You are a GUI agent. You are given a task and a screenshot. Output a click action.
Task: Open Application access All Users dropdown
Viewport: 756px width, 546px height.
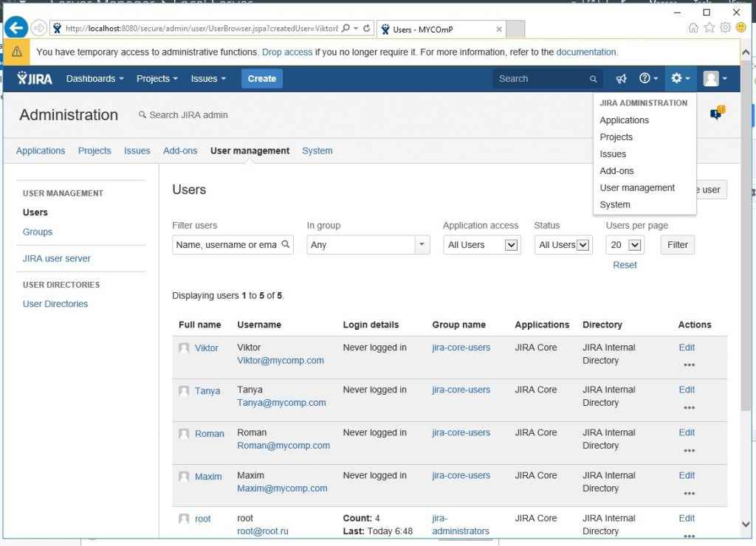tap(481, 245)
